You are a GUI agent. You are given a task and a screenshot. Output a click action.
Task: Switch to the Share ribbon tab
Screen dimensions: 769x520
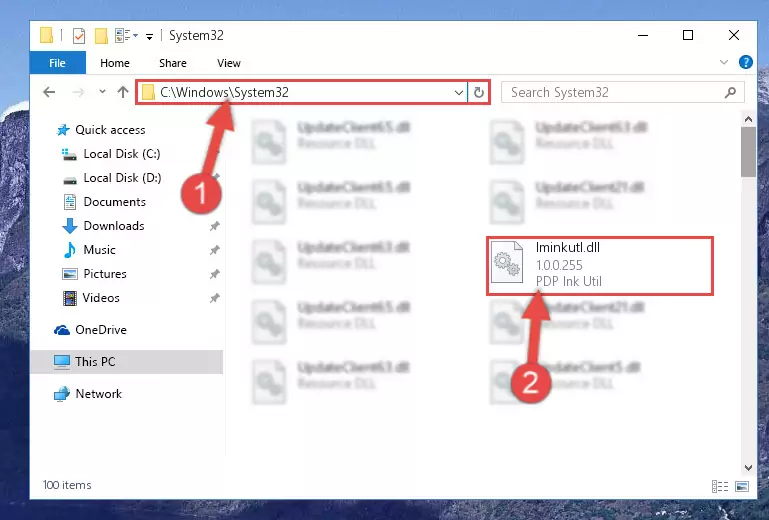pos(173,63)
